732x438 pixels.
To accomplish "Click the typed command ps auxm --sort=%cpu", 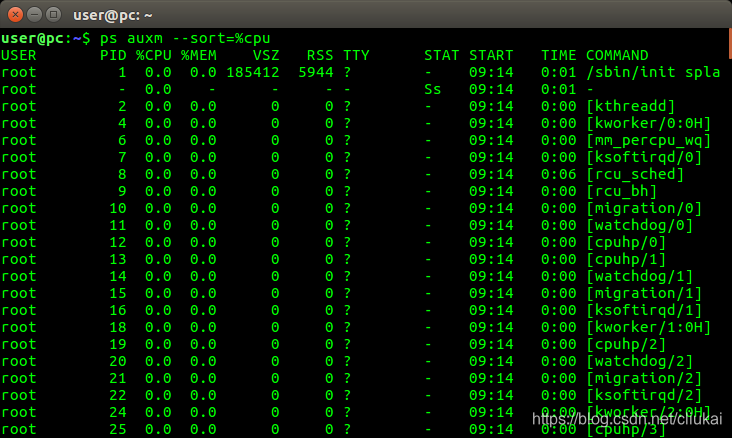I will pyautogui.click(x=185, y=38).
